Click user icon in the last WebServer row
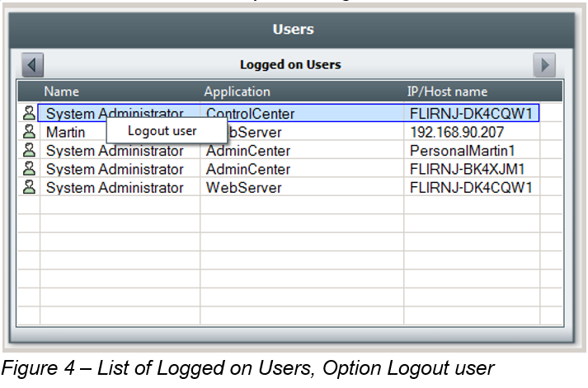588x388 pixels. pos(29,188)
